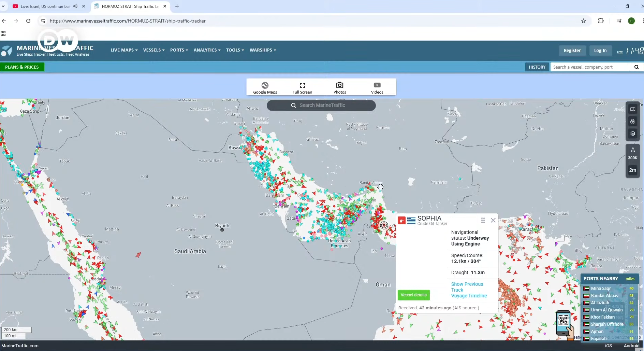Click into Search MarineTraffic map field

click(321, 105)
